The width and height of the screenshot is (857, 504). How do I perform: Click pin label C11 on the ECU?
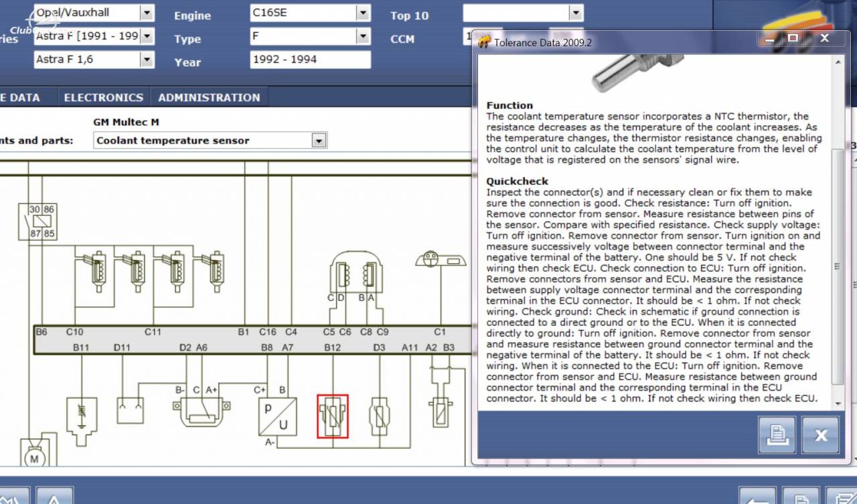[x=153, y=331]
